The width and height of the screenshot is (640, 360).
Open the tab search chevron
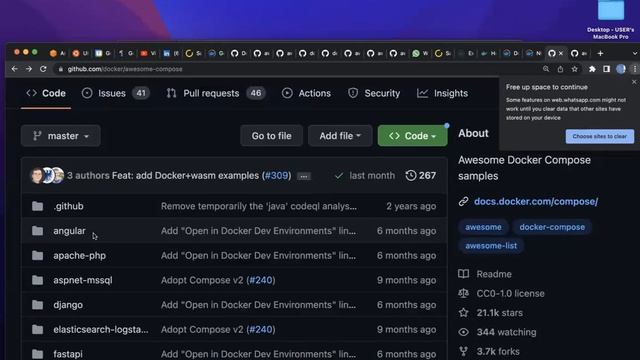pos(635,53)
